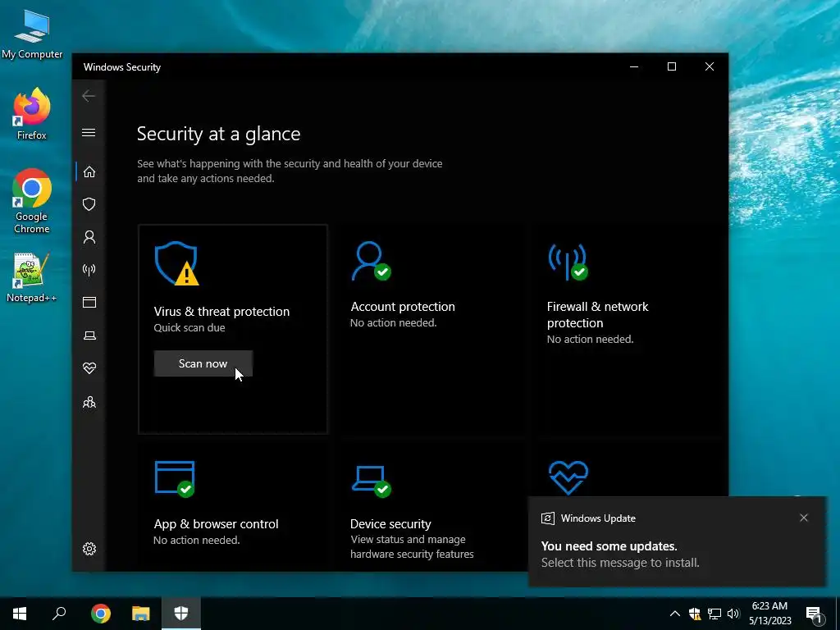Open Account protection person icon in sidebar
This screenshot has width=840, height=630.
[89, 237]
